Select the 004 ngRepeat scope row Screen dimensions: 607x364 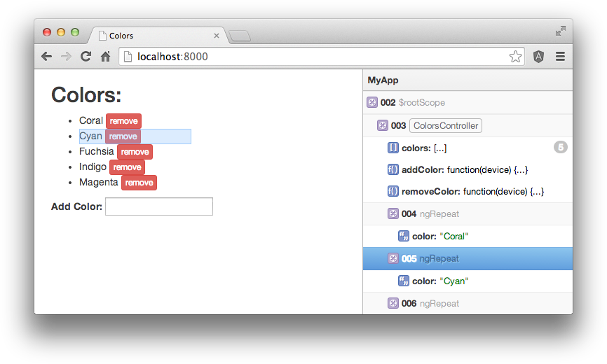pos(468,213)
